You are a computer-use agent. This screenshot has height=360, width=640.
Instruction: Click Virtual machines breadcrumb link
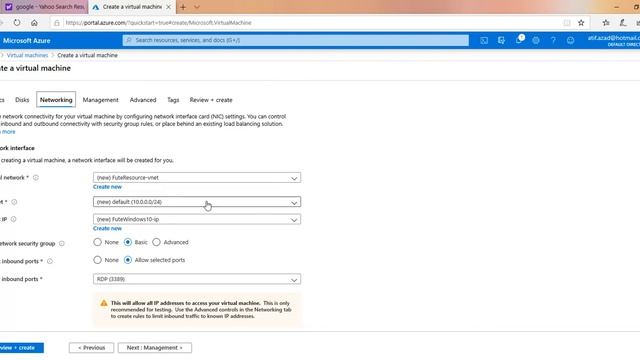27,55
